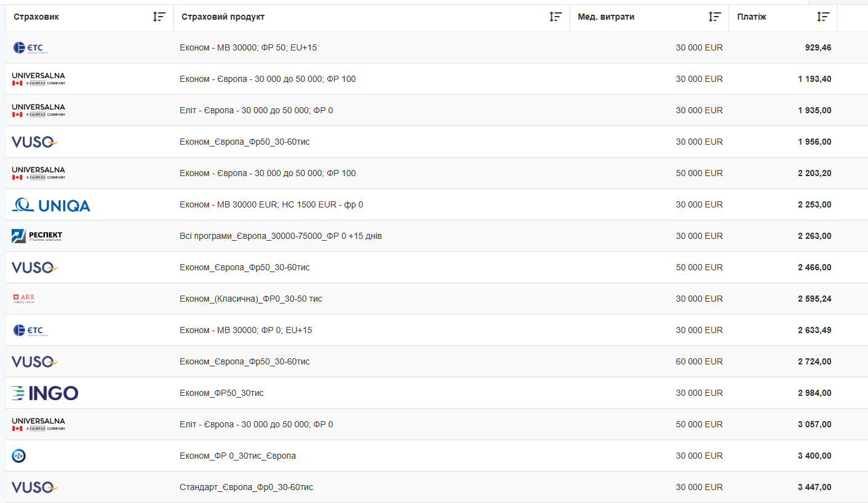Select the 929,46 payment amount
The width and height of the screenshot is (868, 503).
(818, 47)
